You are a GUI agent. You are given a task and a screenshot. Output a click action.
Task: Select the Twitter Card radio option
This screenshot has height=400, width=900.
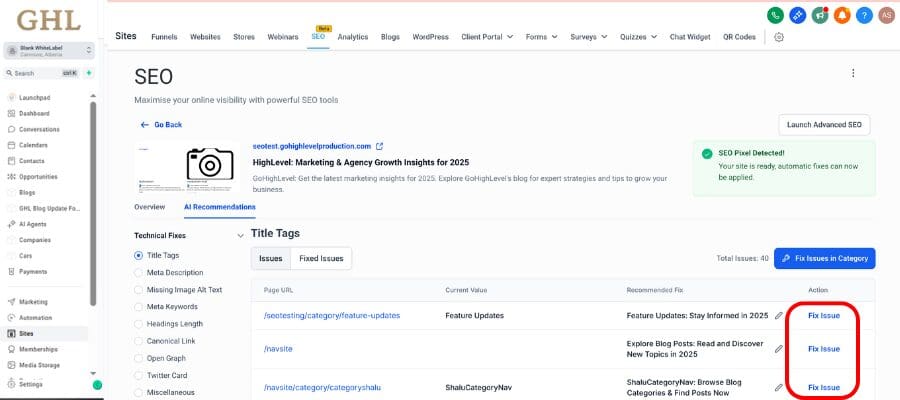pos(138,375)
